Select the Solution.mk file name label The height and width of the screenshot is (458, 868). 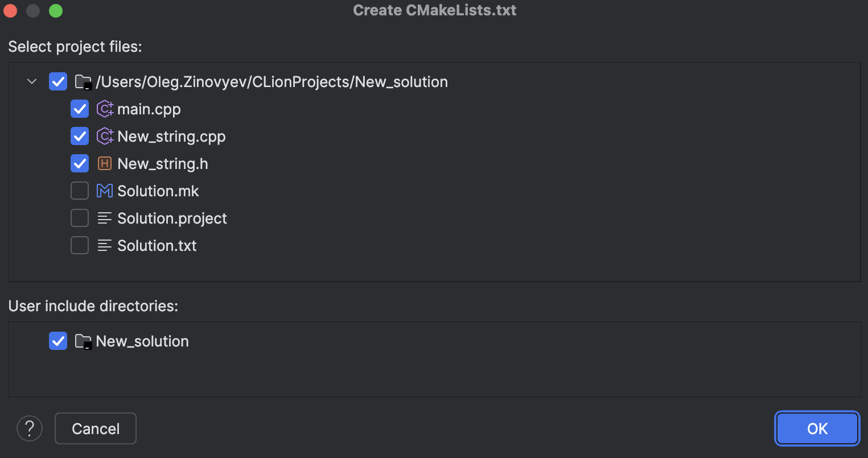(x=158, y=191)
